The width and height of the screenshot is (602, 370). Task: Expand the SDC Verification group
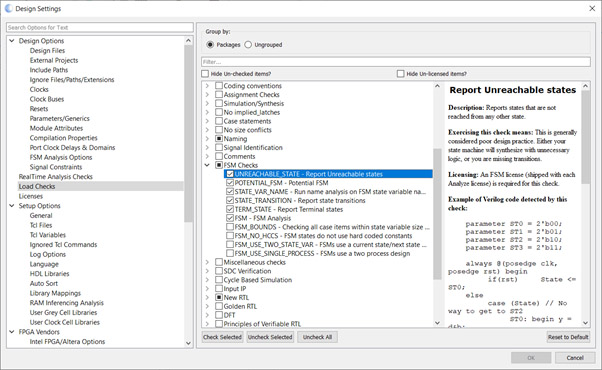207,271
